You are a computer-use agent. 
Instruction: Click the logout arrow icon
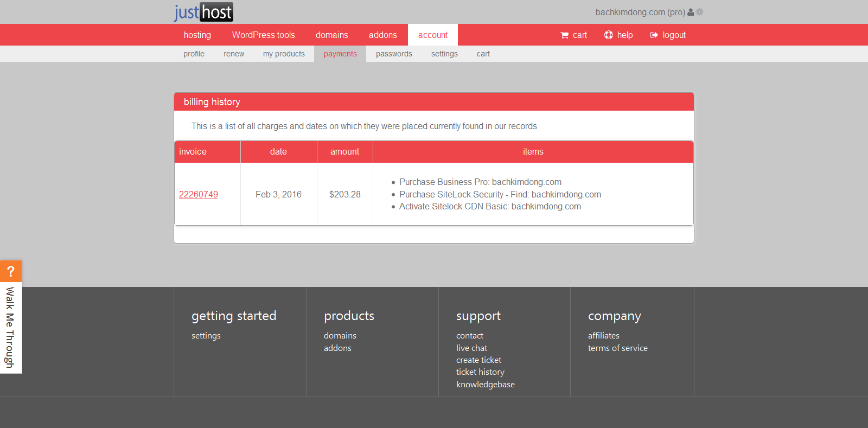pyautogui.click(x=654, y=35)
